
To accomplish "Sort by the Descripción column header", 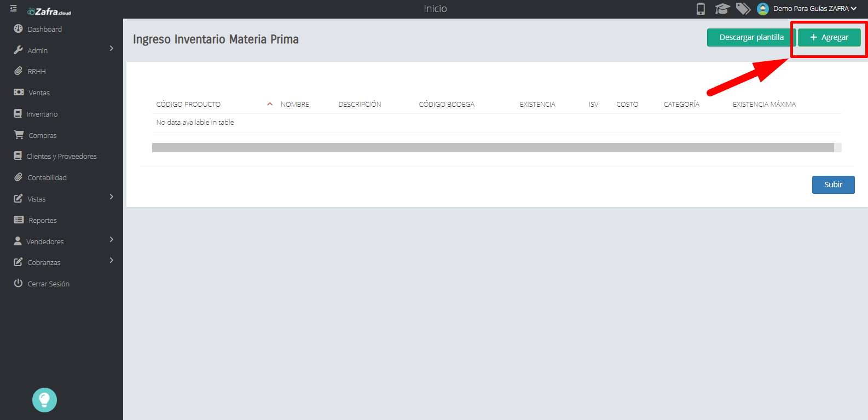I will 360,105.
